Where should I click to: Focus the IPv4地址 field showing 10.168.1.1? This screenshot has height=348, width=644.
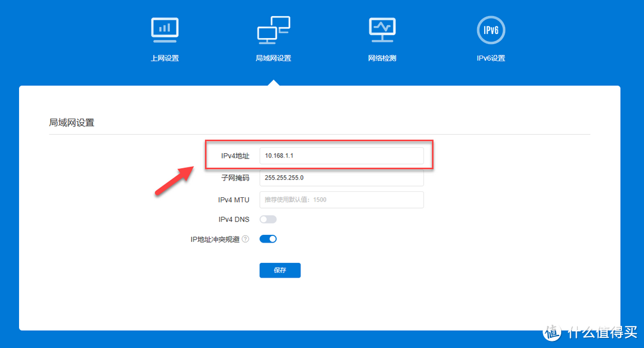341,156
